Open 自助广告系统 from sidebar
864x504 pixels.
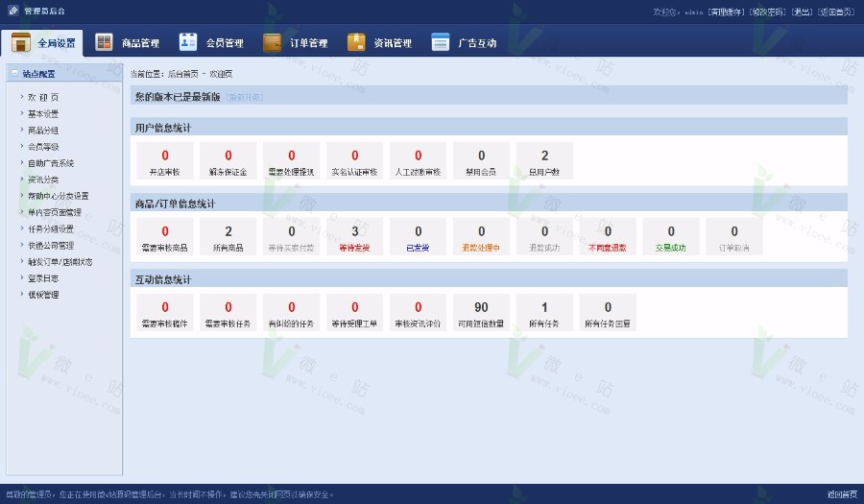point(51,163)
